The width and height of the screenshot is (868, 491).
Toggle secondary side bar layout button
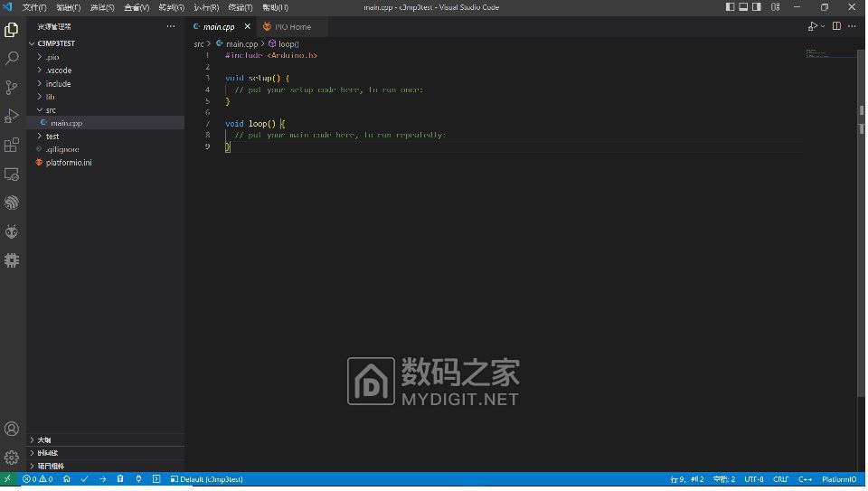coord(759,7)
